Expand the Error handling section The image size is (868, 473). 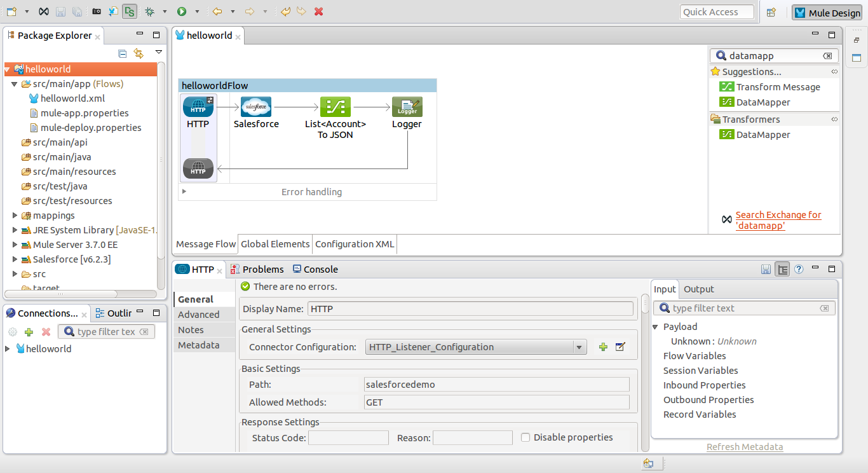[x=184, y=191]
